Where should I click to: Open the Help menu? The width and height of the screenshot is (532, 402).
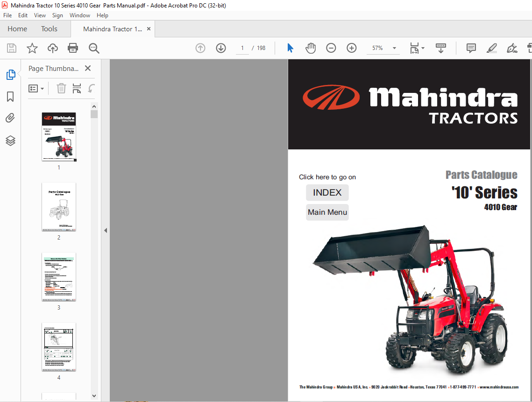[x=102, y=15]
